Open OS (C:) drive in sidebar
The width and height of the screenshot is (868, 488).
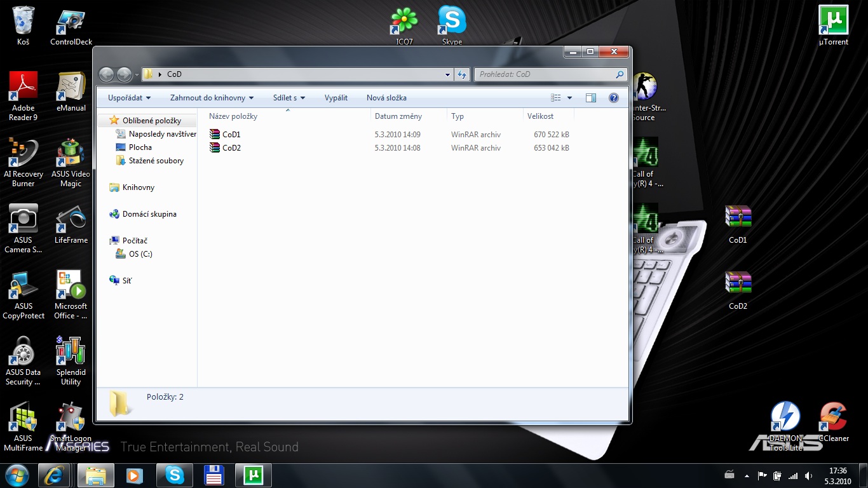(x=140, y=254)
